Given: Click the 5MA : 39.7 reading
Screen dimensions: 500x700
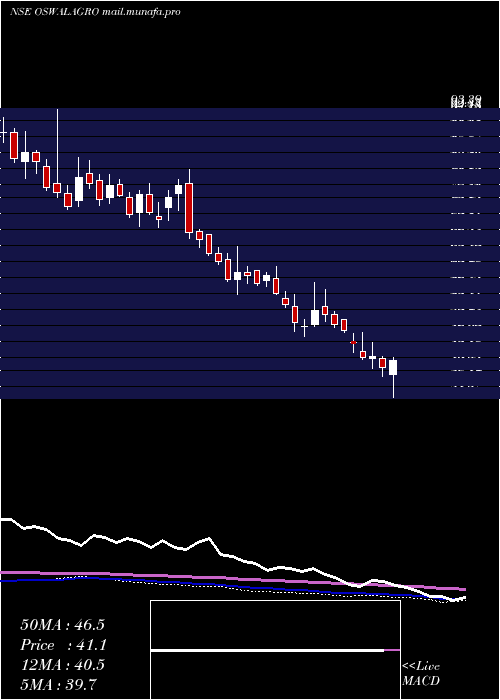Looking at the screenshot, I should pos(58,684).
